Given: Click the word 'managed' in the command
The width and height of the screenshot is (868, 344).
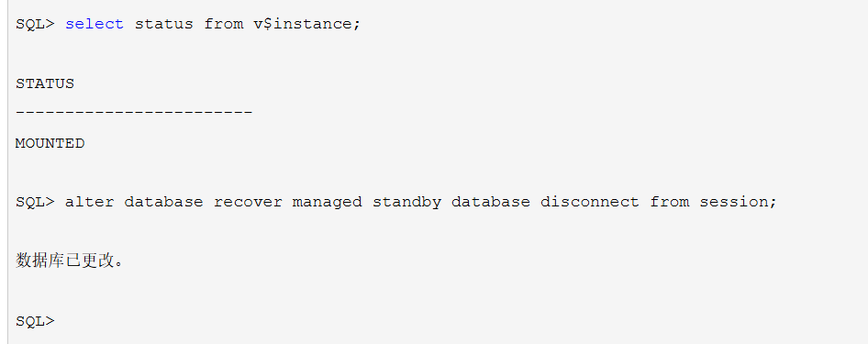Looking at the screenshot, I should tap(328, 203).
